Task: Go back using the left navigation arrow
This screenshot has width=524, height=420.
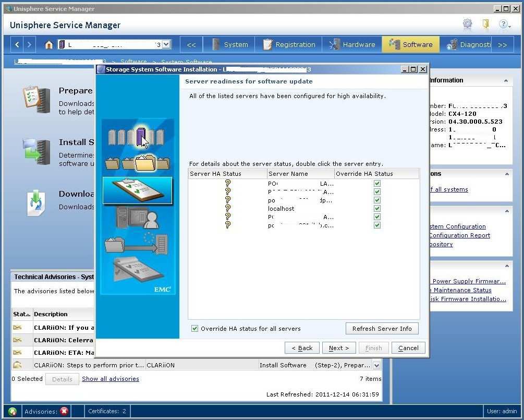Action: pos(17,44)
